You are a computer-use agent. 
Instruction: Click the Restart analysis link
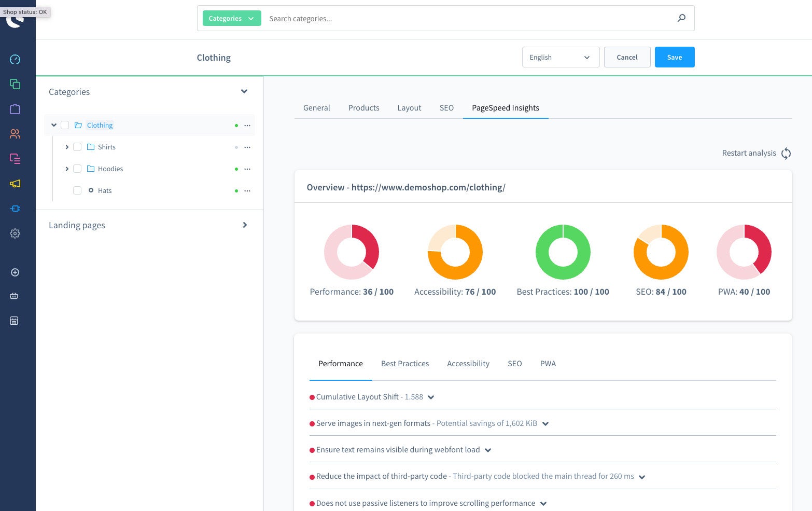(749, 153)
